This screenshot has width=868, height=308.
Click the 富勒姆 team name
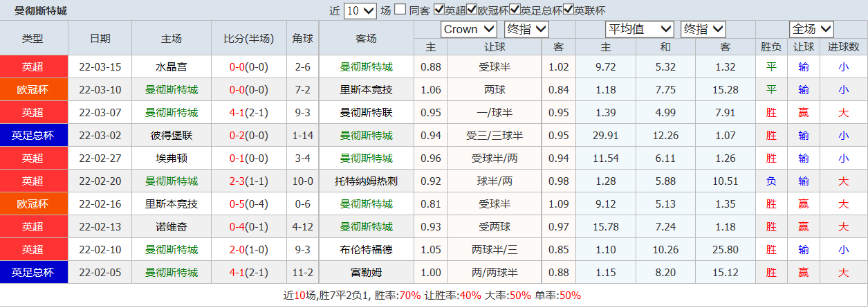click(366, 273)
